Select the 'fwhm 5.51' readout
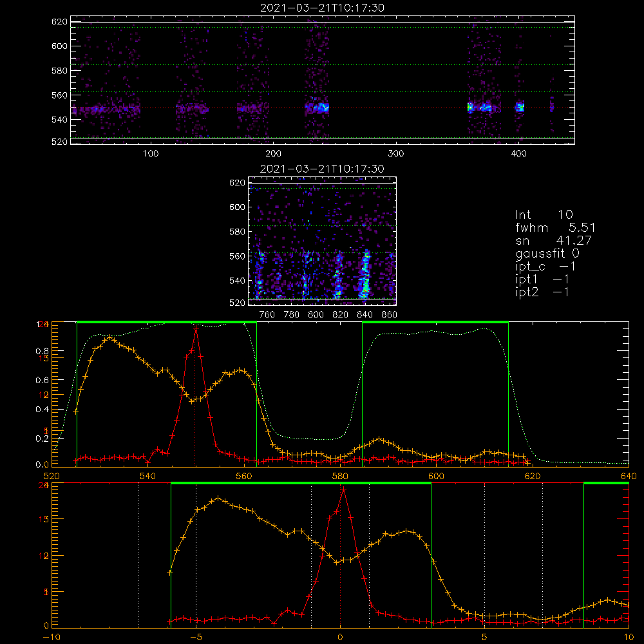The width and height of the screenshot is (644, 644). [555, 227]
